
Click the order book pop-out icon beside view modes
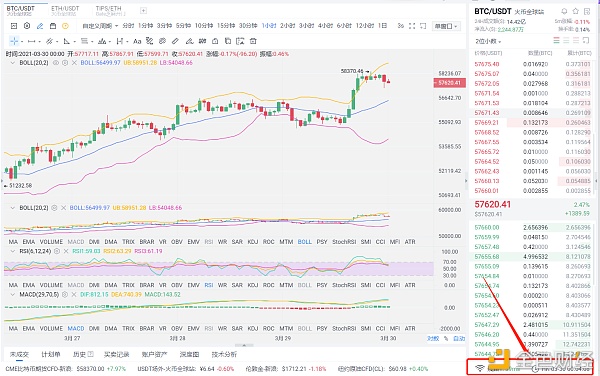(x=586, y=41)
